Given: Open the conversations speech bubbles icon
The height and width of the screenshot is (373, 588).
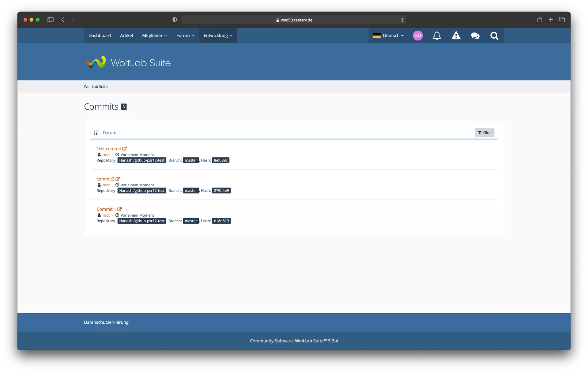Looking at the screenshot, I should (475, 36).
